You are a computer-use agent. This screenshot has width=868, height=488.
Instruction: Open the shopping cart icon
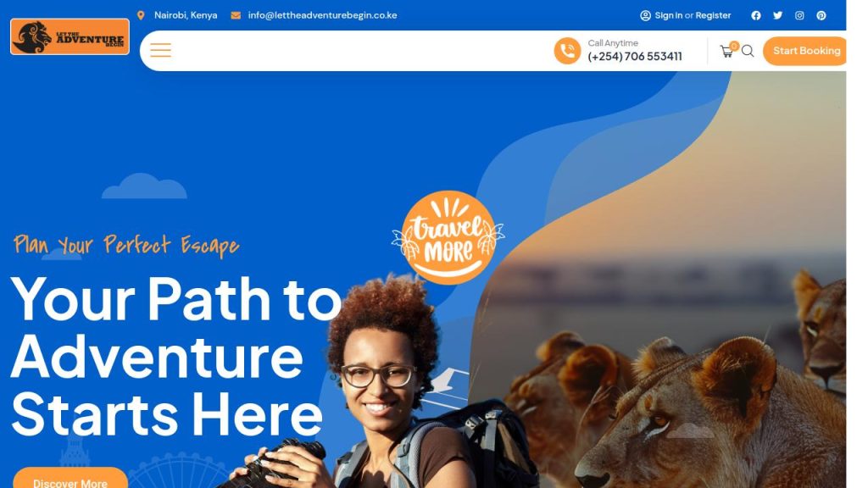pyautogui.click(x=726, y=51)
